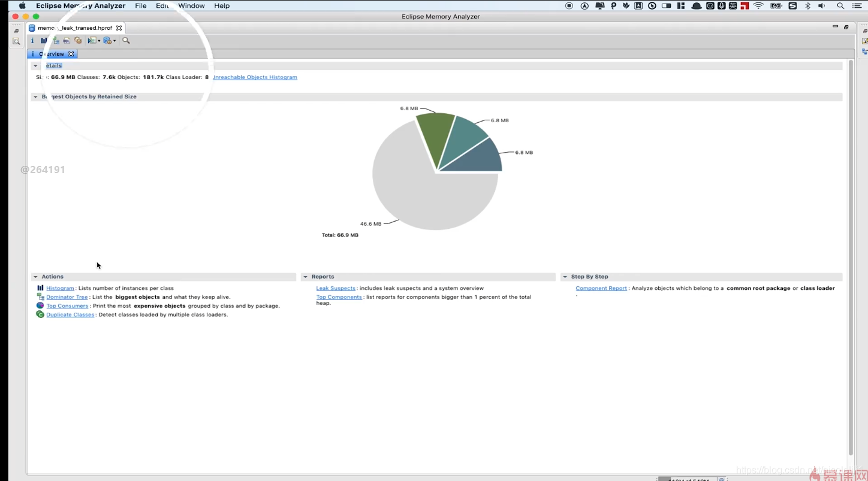The width and height of the screenshot is (868, 481).
Task: Open dropdown arrow beside the reports icon
Action: tap(99, 41)
